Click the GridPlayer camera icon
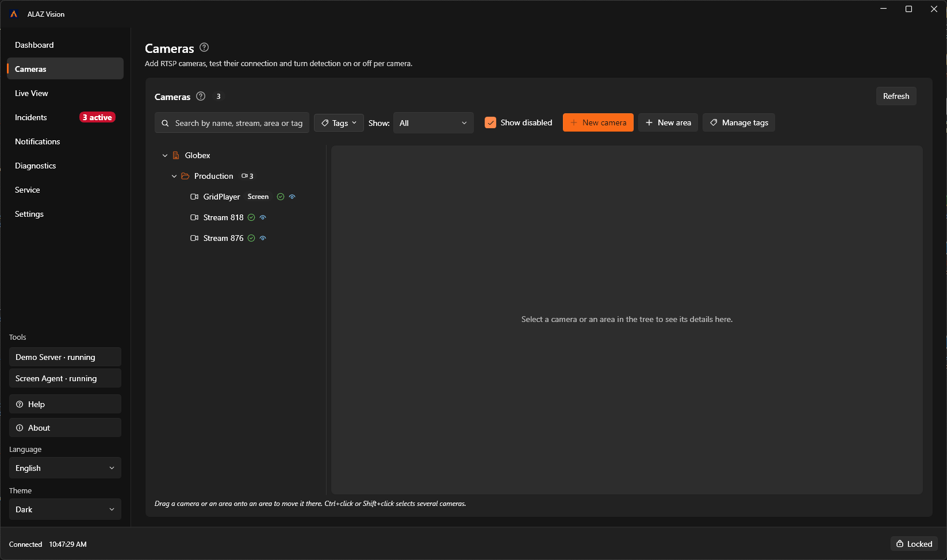The width and height of the screenshot is (947, 560). [194, 197]
